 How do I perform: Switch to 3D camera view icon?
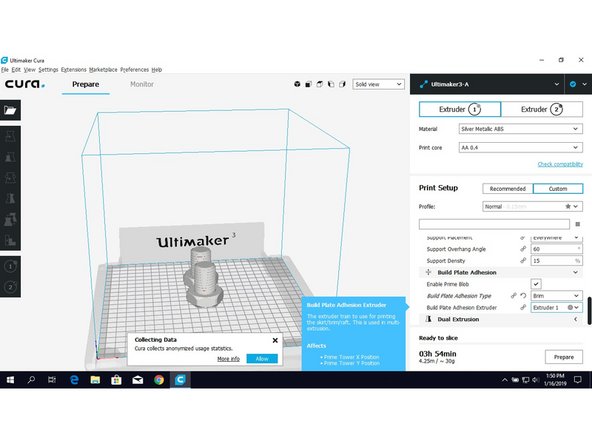[x=297, y=84]
